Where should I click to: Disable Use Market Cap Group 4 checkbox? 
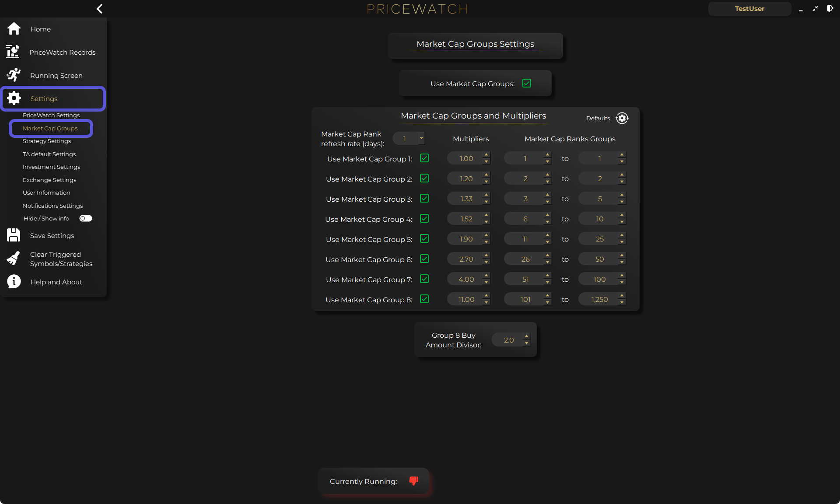(424, 219)
